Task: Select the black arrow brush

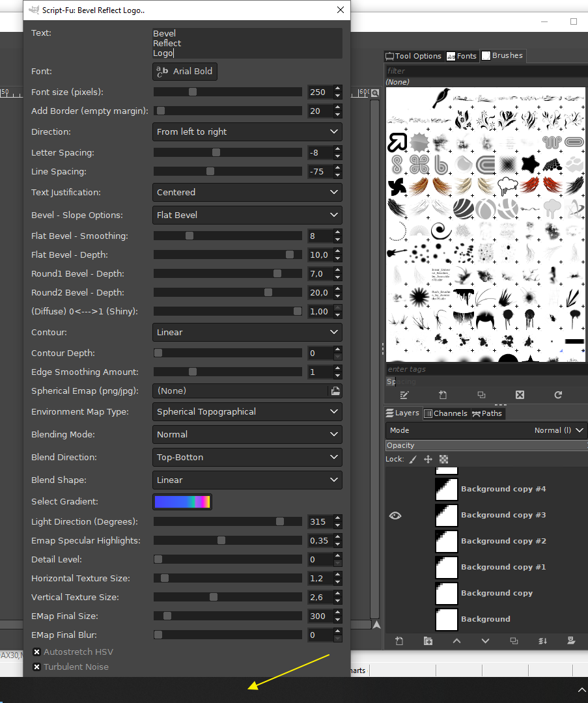Action: pyautogui.click(x=397, y=143)
